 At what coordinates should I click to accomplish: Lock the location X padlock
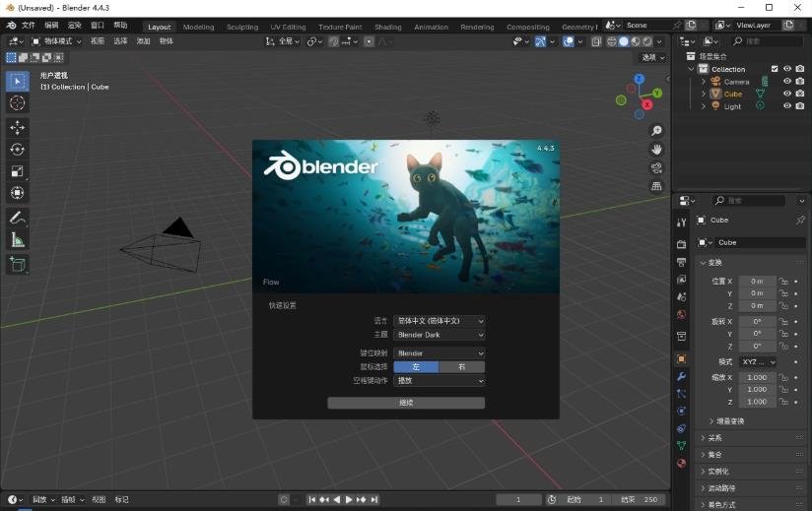[783, 282]
